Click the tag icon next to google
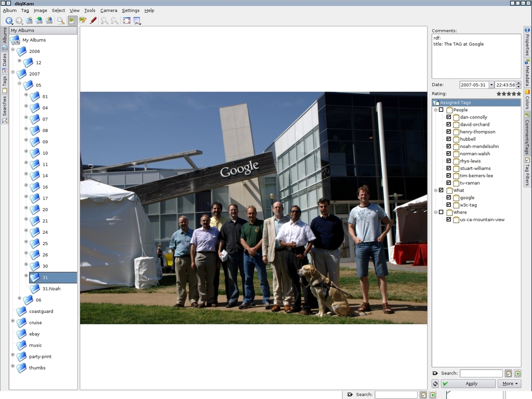Screen dimensions: 532x399 (x=456, y=198)
